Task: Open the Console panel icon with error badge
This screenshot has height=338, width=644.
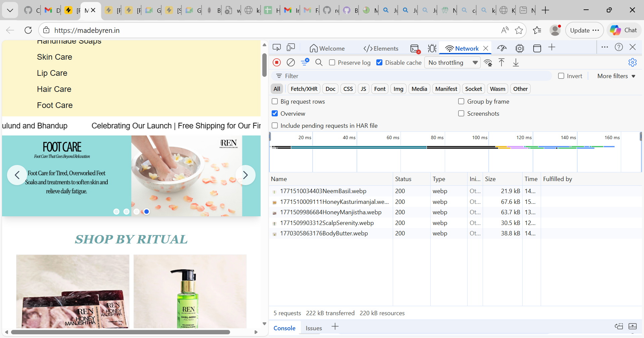Action: click(x=415, y=49)
